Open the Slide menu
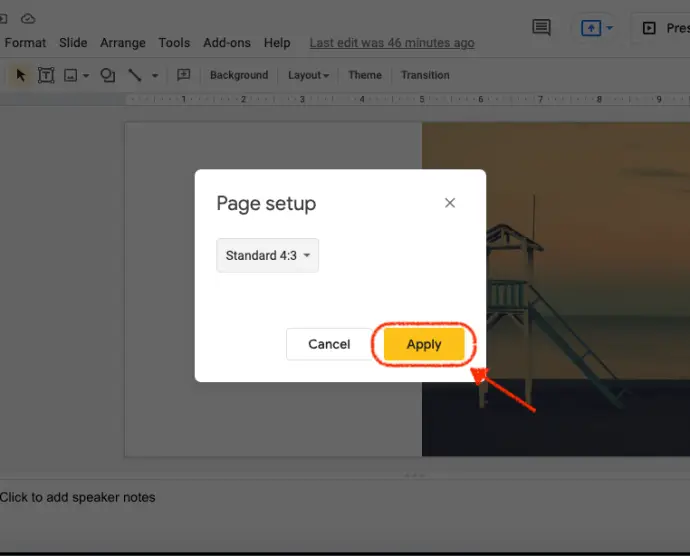Viewport: 690px width, 556px height. click(x=73, y=43)
